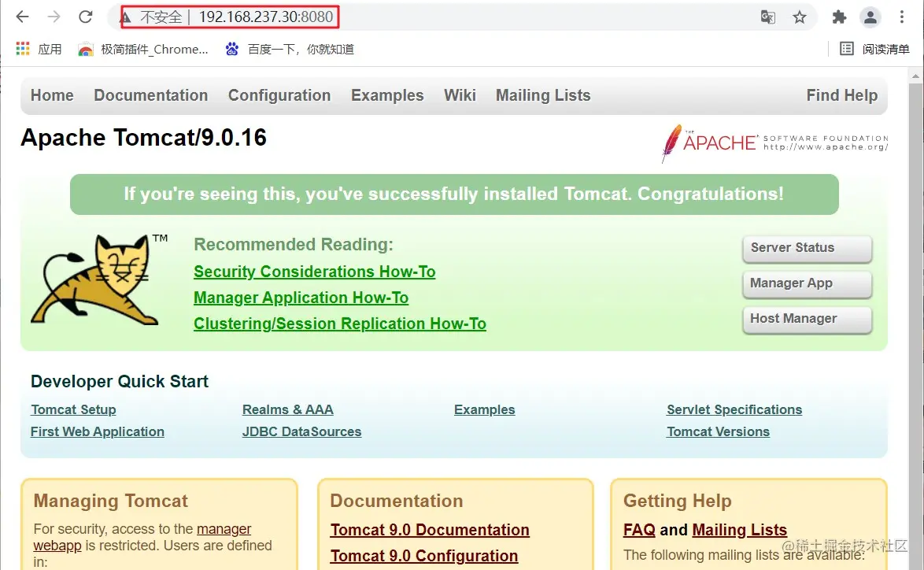Open Manager Application How-To link
Viewport: 924px width, 570px height.
pyautogui.click(x=301, y=298)
